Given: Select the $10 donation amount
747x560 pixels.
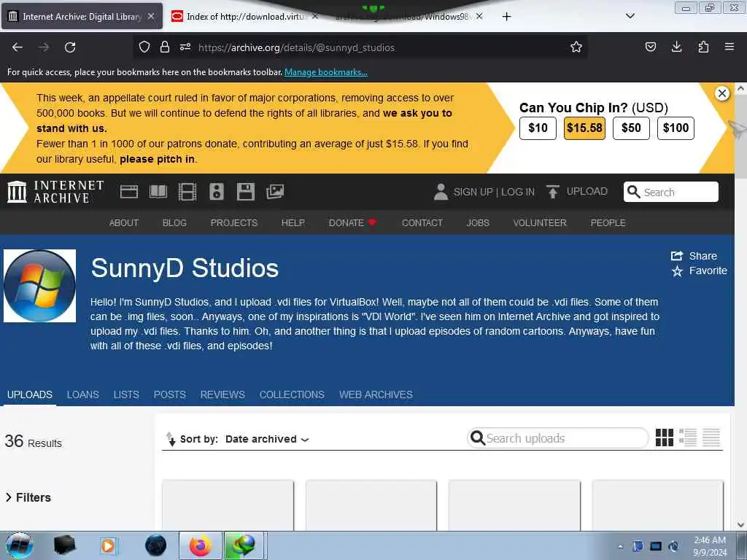Looking at the screenshot, I should click(x=538, y=128).
